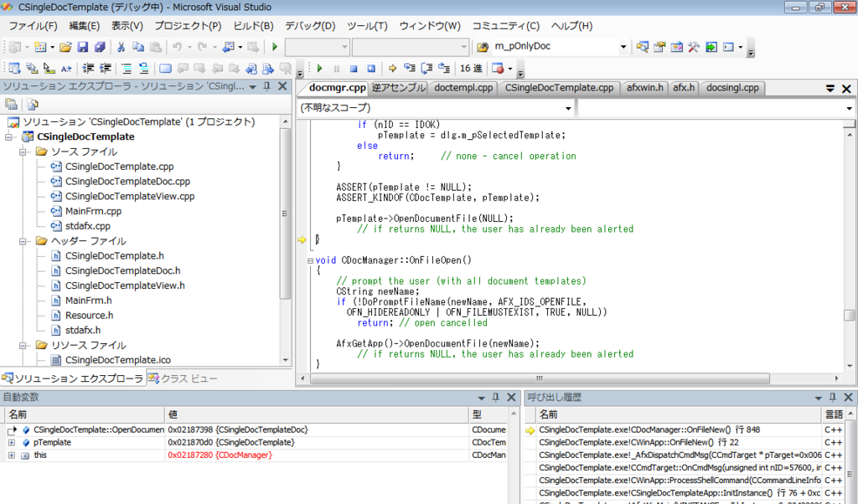Collapse the ヘッダー ファイル folder
This screenshot has height=504, width=858.
(23, 240)
